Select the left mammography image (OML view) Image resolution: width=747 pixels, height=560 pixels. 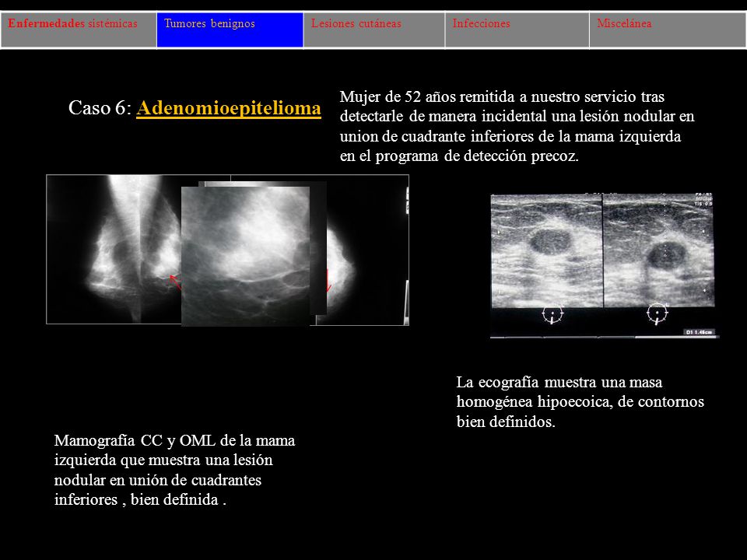click(x=114, y=249)
